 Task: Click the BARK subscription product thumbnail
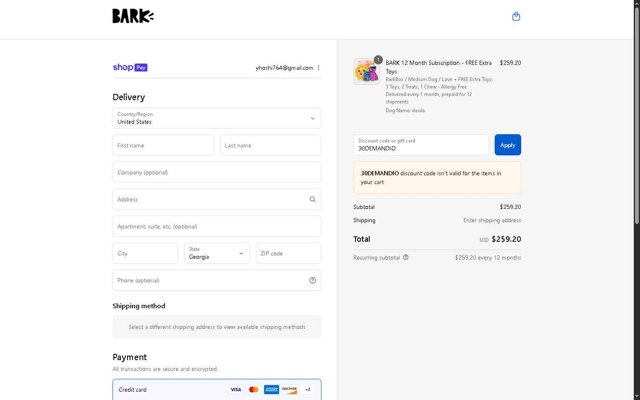click(x=366, y=72)
